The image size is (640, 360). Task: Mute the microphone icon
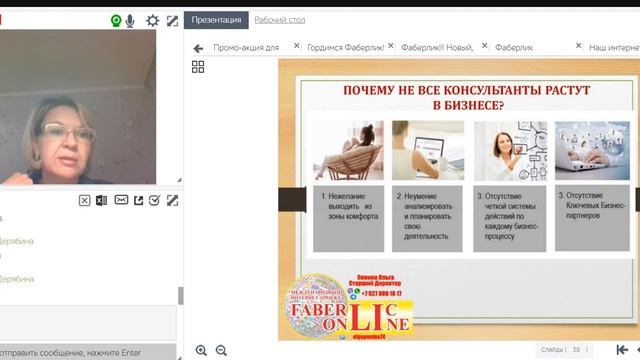click(x=130, y=21)
